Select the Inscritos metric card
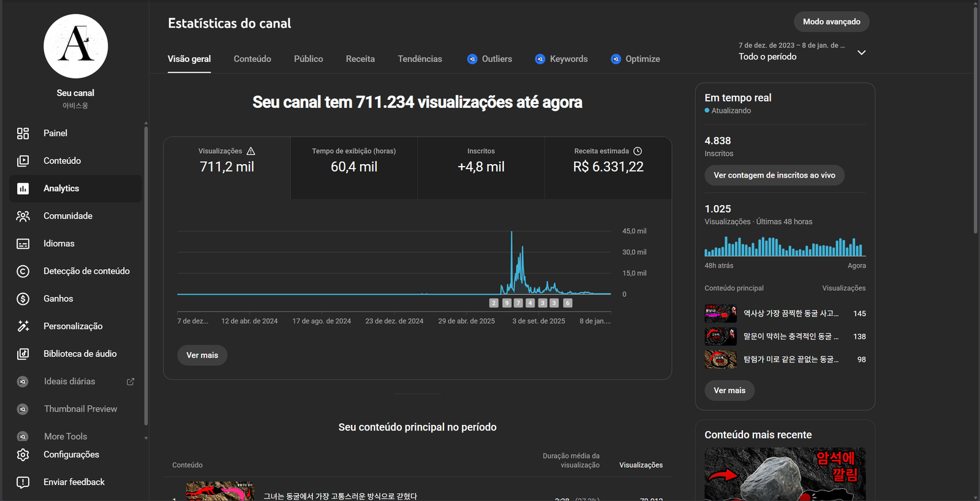The width and height of the screenshot is (980, 501). pyautogui.click(x=481, y=168)
